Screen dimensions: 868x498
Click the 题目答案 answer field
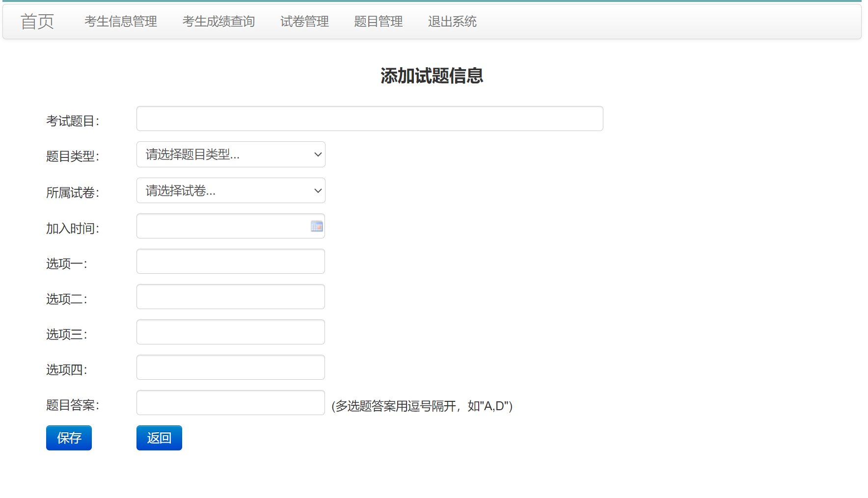coord(231,403)
